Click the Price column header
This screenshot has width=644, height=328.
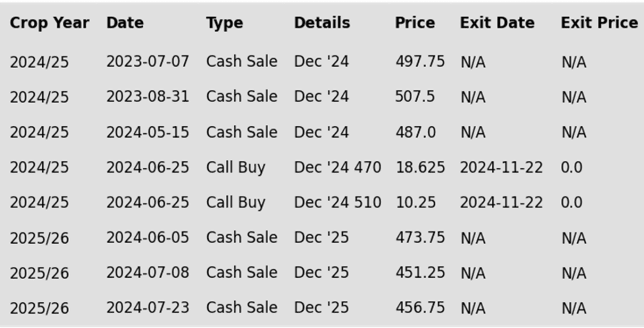click(x=415, y=23)
